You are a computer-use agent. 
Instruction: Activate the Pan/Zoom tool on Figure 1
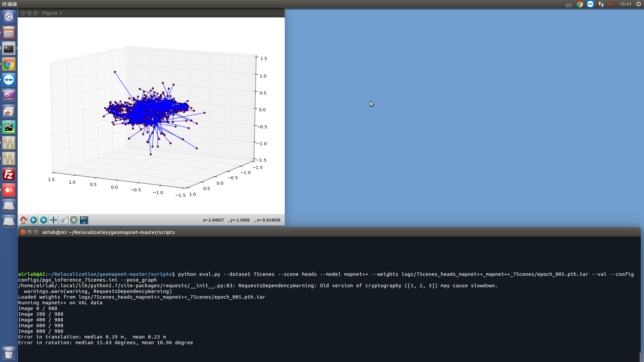(x=53, y=220)
